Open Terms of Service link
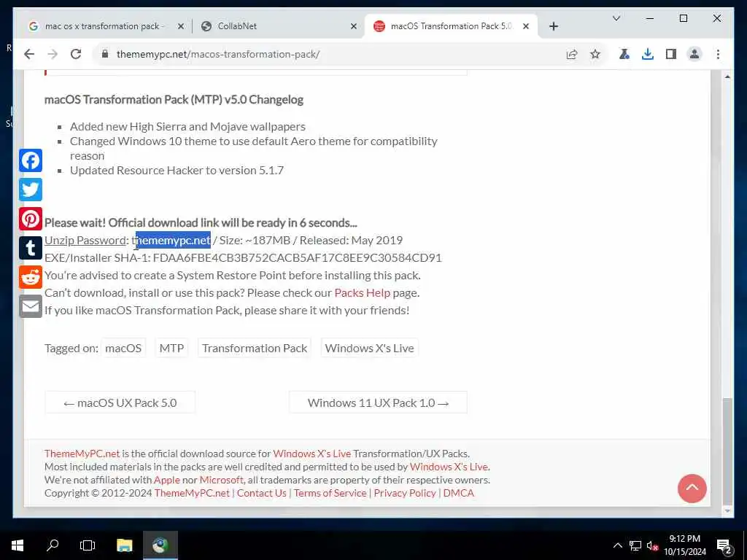 (x=330, y=493)
